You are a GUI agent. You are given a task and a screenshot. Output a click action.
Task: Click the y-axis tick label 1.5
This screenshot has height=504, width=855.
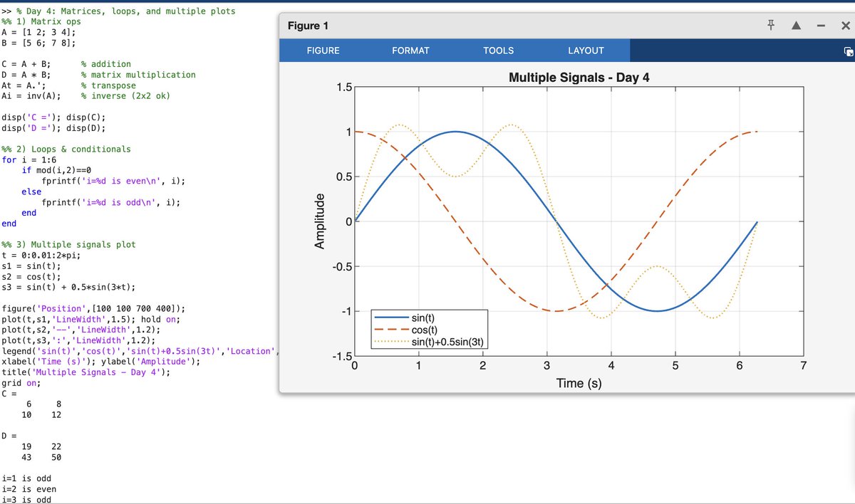(343, 87)
